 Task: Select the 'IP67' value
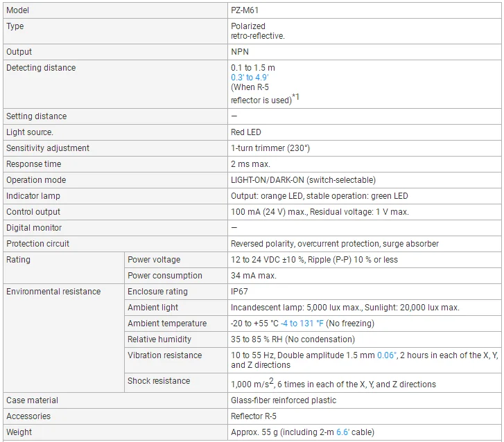point(239,292)
